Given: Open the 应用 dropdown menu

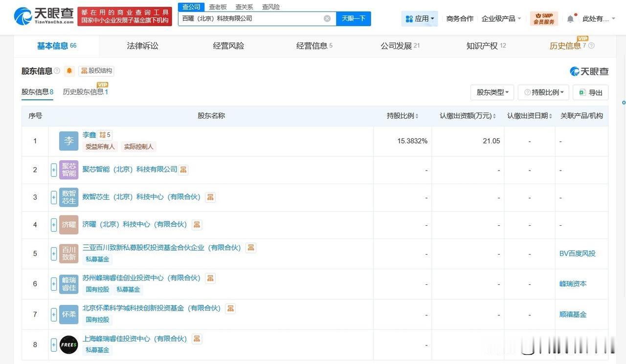Looking at the screenshot, I should [420, 19].
